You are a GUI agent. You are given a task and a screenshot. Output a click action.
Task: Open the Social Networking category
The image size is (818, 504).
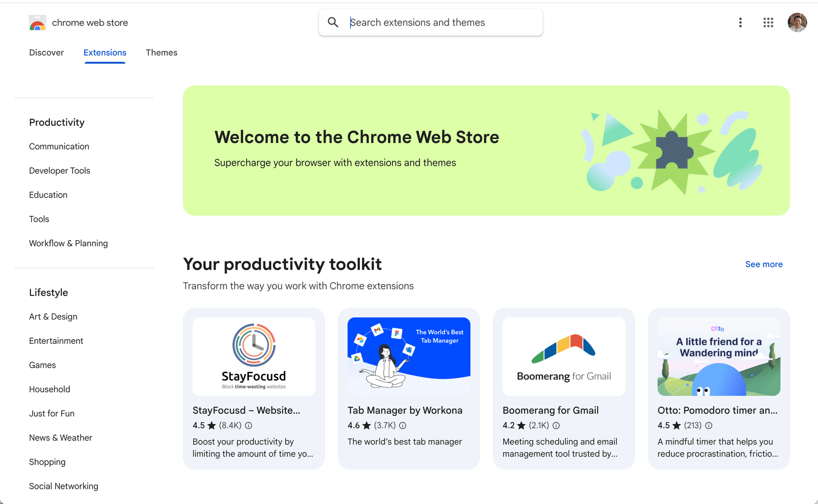[63, 486]
